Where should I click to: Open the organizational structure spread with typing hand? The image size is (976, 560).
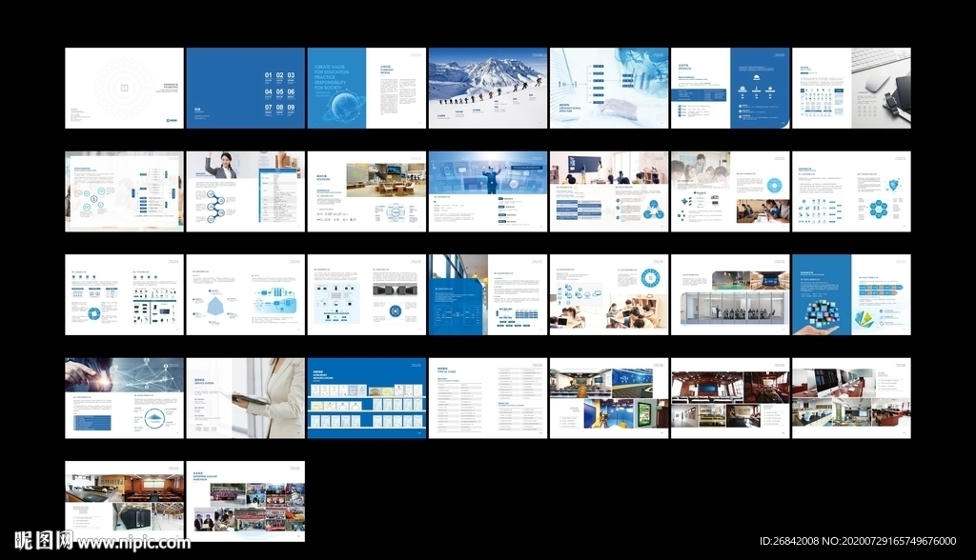(x=609, y=88)
